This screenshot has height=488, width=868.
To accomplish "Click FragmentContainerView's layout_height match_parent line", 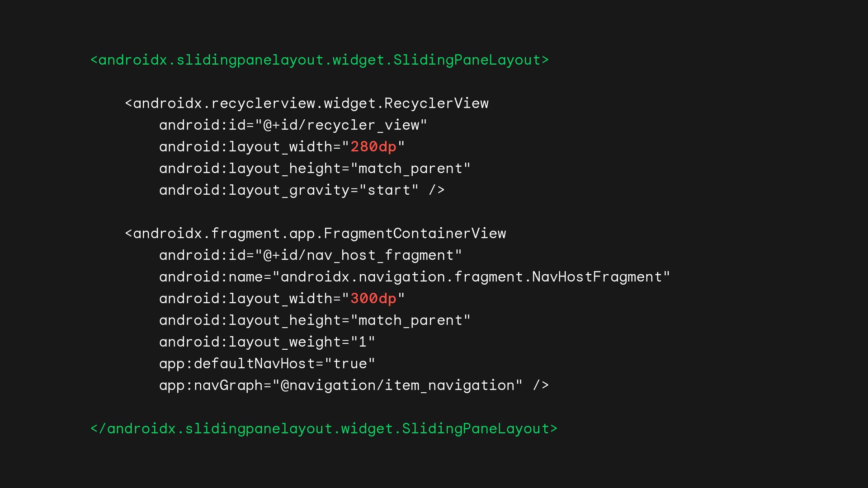I will (315, 320).
